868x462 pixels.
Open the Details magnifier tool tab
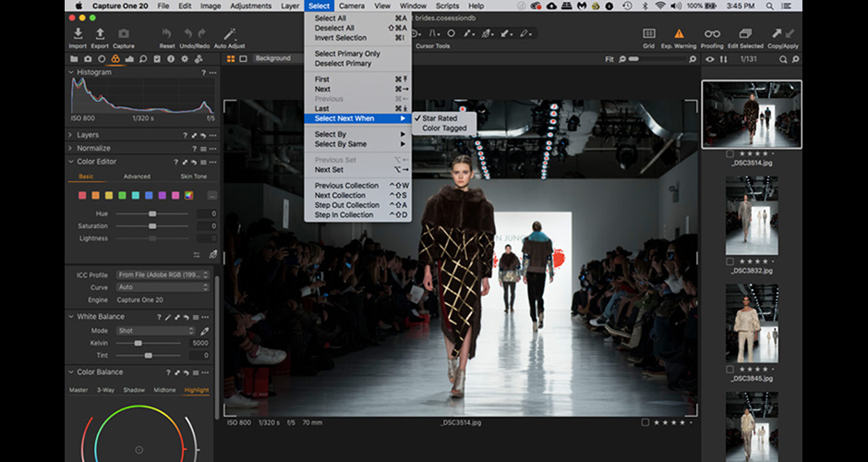[x=143, y=59]
